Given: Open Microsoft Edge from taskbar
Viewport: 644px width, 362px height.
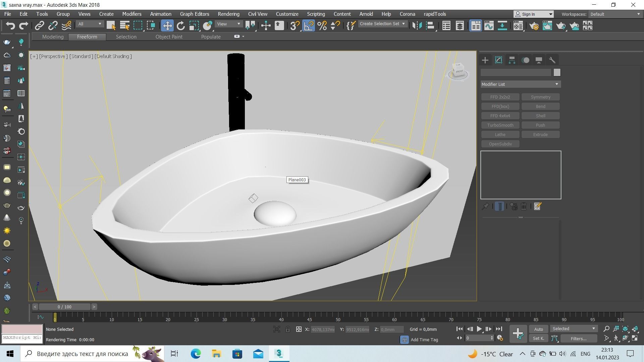Looking at the screenshot, I should (196, 354).
